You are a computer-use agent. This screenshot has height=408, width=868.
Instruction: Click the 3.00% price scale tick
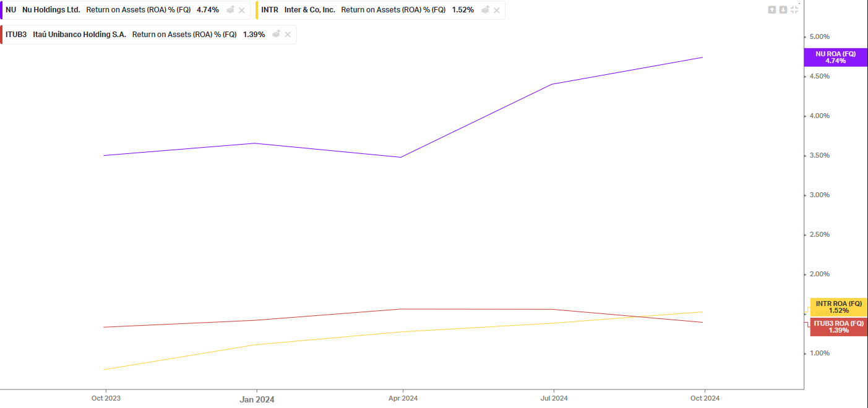(x=820, y=195)
